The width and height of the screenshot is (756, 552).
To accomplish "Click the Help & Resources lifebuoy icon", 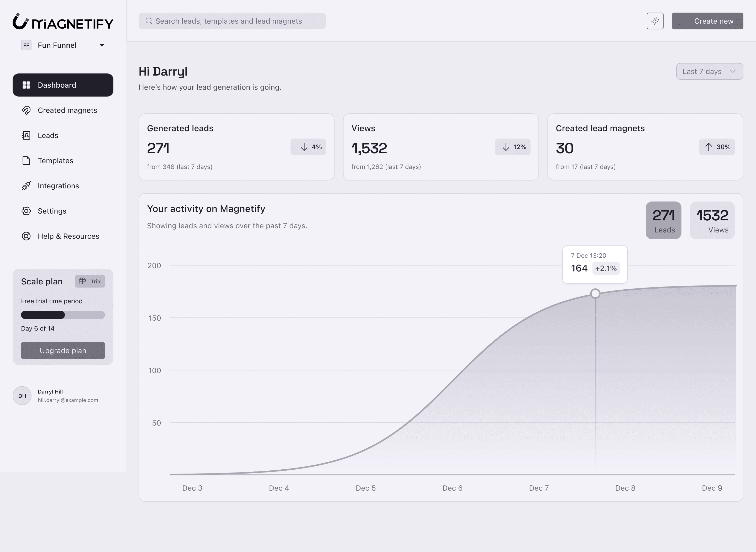I will [x=26, y=236].
